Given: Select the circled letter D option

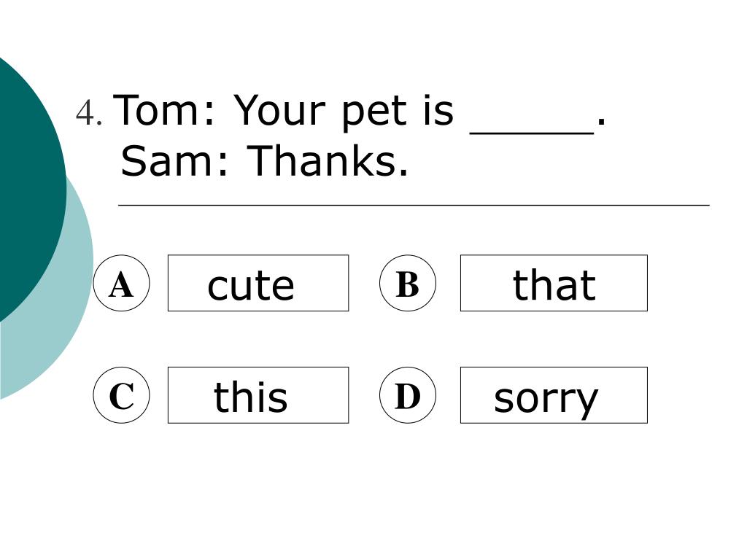Looking at the screenshot, I should click(408, 395).
